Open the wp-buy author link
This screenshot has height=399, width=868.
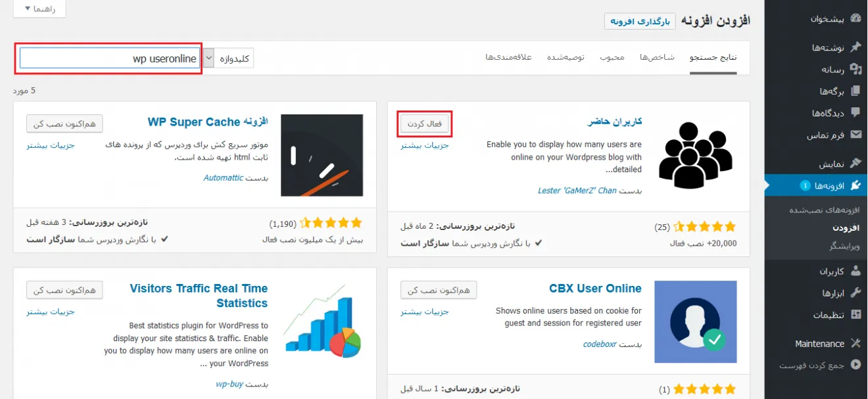pyautogui.click(x=229, y=384)
